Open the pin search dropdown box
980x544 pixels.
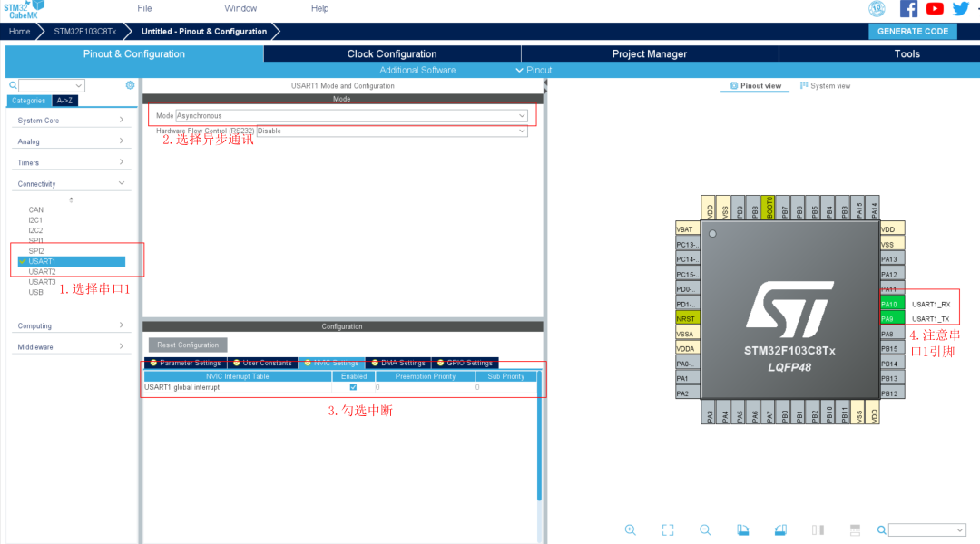pyautogui.click(x=926, y=530)
